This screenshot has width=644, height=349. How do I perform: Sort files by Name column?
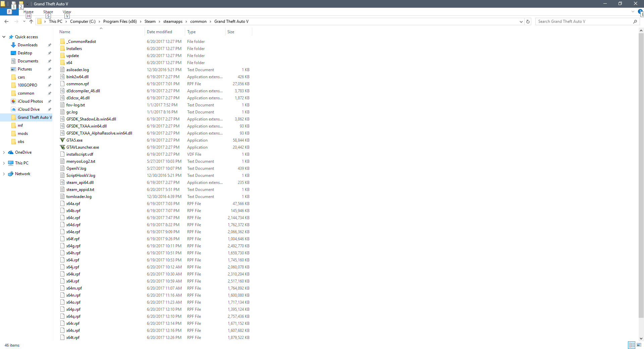point(101,32)
